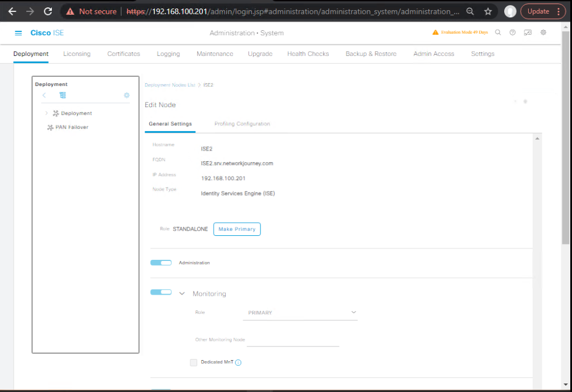Click the gear icon in Deployment panel
The image size is (572, 392).
click(x=126, y=95)
